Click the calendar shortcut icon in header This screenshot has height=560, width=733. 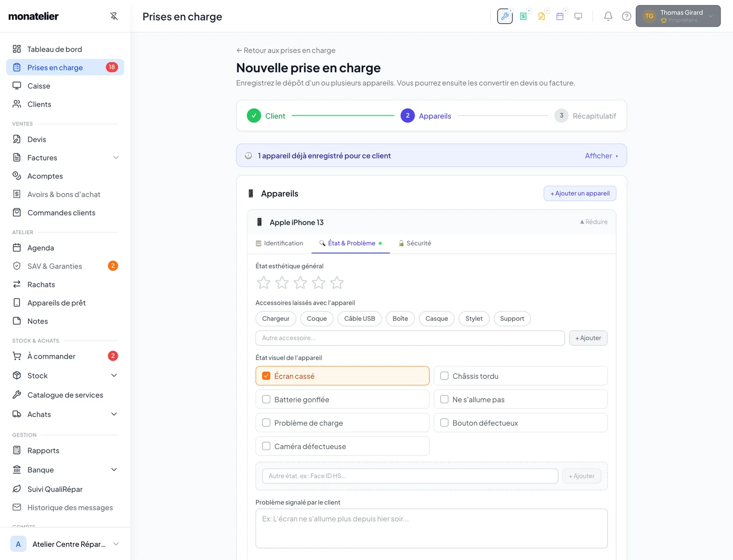pos(560,16)
